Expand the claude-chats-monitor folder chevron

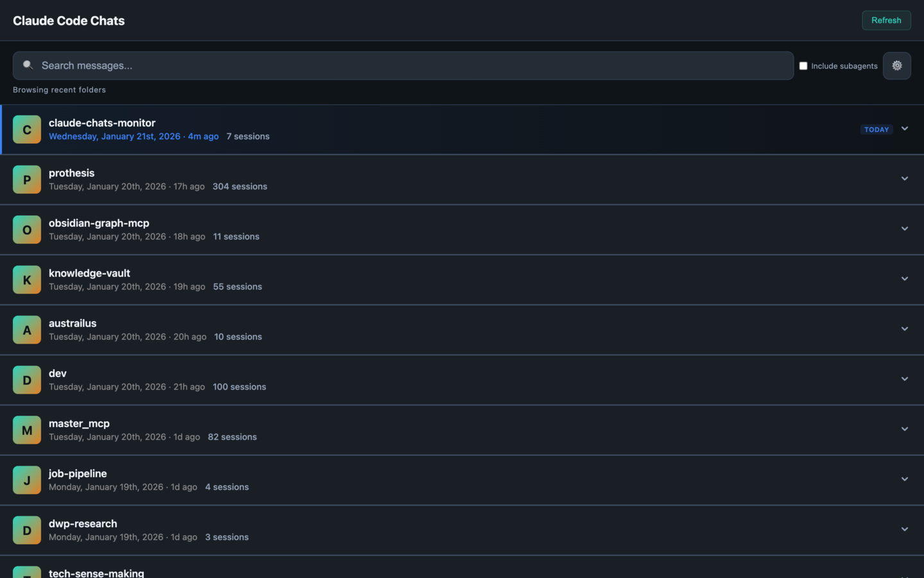[905, 128]
